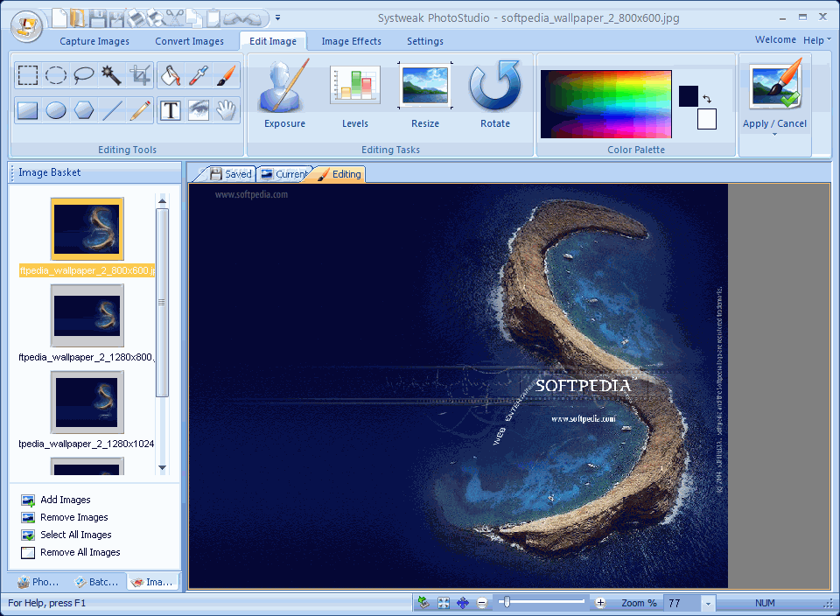Click the dark foreground color swatch
The width and height of the screenshot is (840, 616).
[x=689, y=96]
